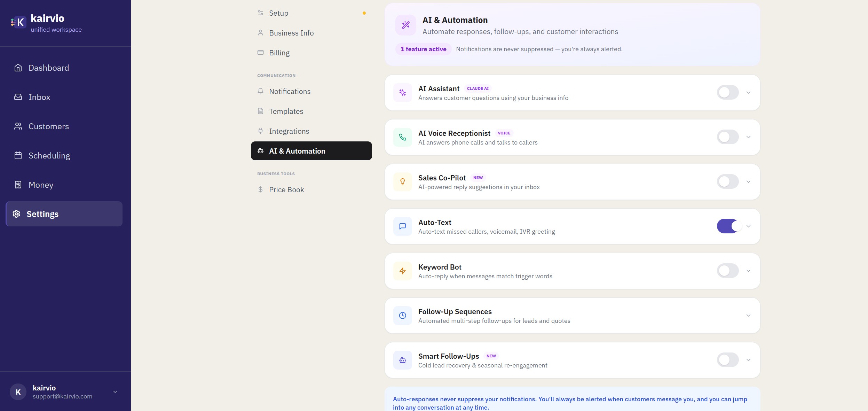
Task: Click the Keyword Bot lightning icon
Action: pos(403,271)
